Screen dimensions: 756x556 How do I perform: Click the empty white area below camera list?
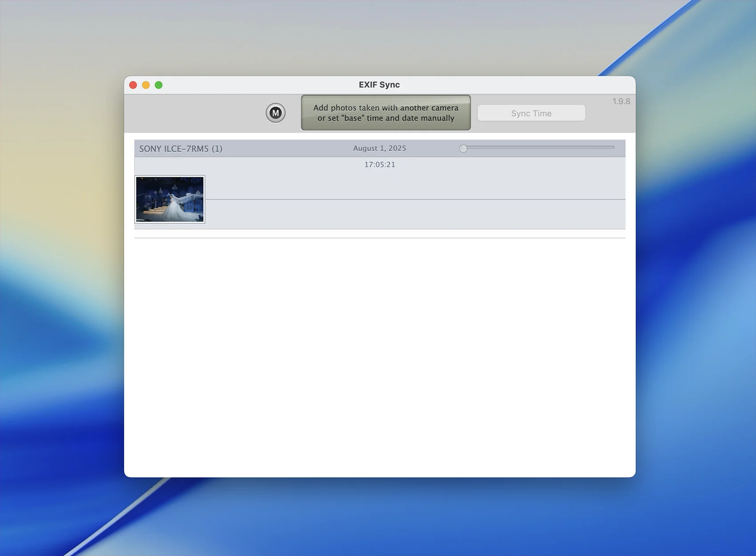coord(379,356)
